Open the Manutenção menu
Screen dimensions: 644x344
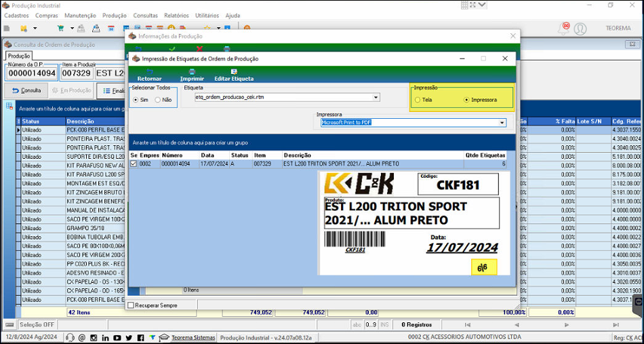(81, 16)
